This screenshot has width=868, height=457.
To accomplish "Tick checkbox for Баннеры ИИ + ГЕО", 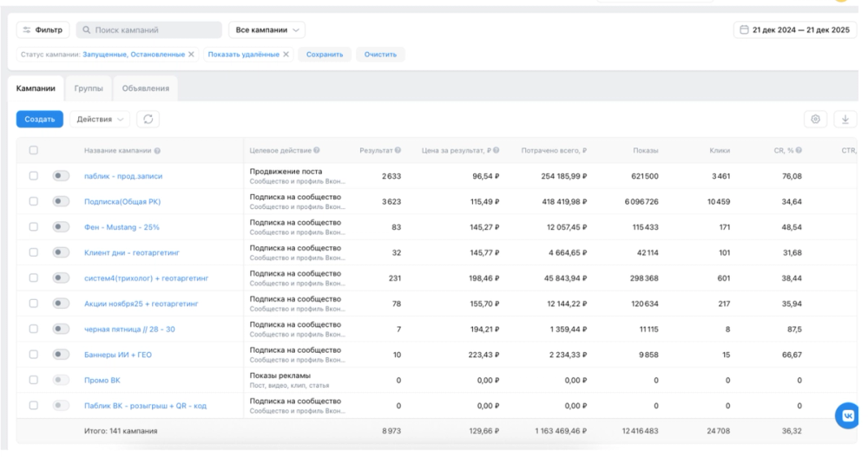I will pos(34,355).
